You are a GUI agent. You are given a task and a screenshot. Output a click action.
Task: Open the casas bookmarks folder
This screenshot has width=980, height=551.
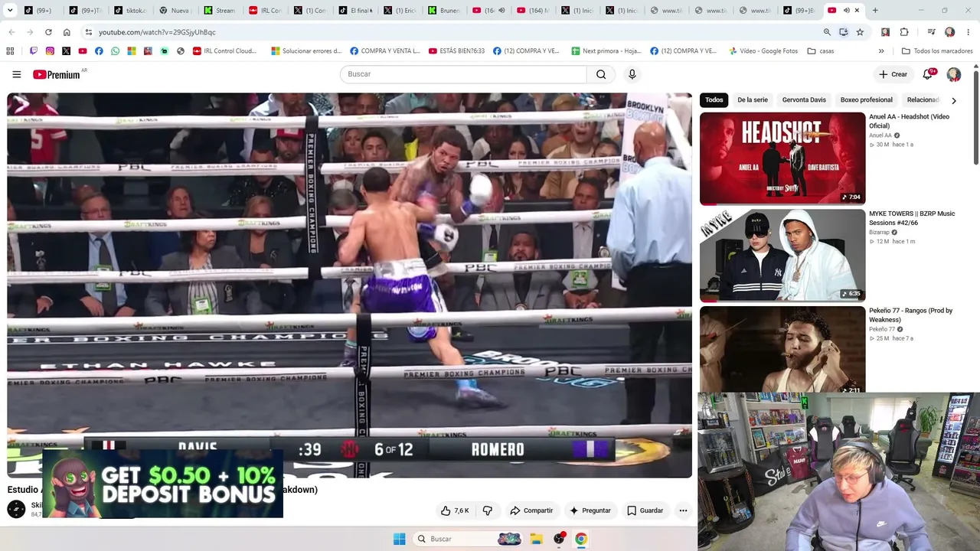pos(819,51)
